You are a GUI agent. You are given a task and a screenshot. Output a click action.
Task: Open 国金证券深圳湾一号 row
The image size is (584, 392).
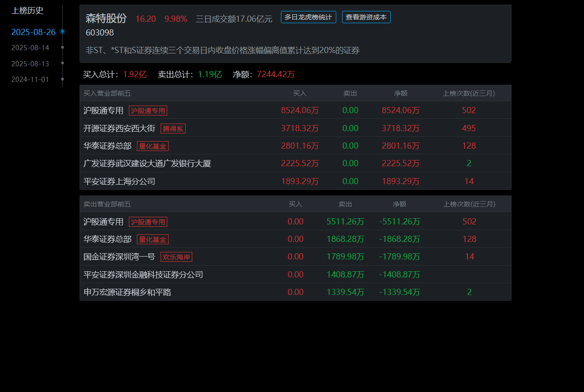[x=296, y=257]
